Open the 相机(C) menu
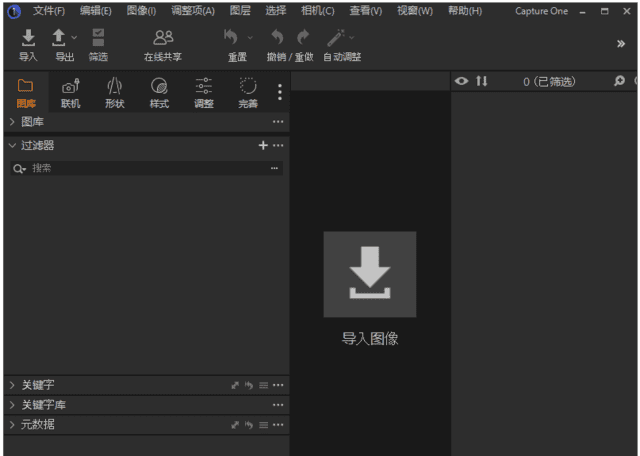640x456 pixels. tap(318, 11)
